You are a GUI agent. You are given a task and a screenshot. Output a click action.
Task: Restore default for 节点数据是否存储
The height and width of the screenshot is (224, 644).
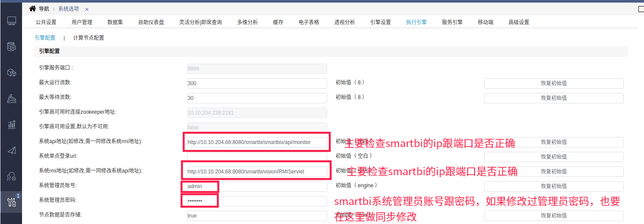click(554, 215)
